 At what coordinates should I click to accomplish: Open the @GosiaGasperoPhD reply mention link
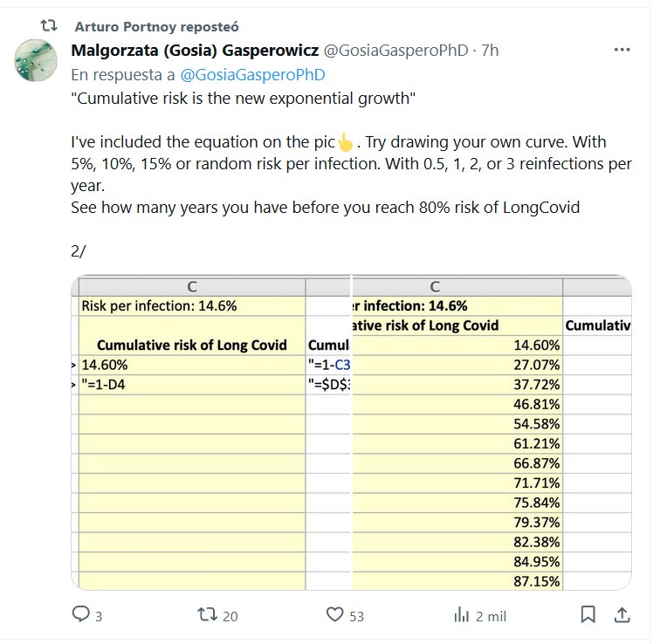(252, 75)
